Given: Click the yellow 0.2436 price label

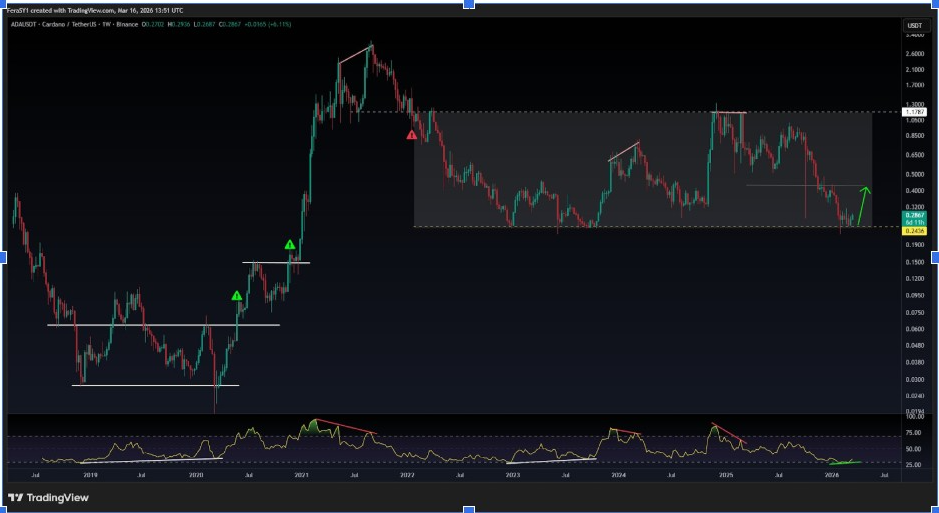Looking at the screenshot, I should tap(914, 231).
